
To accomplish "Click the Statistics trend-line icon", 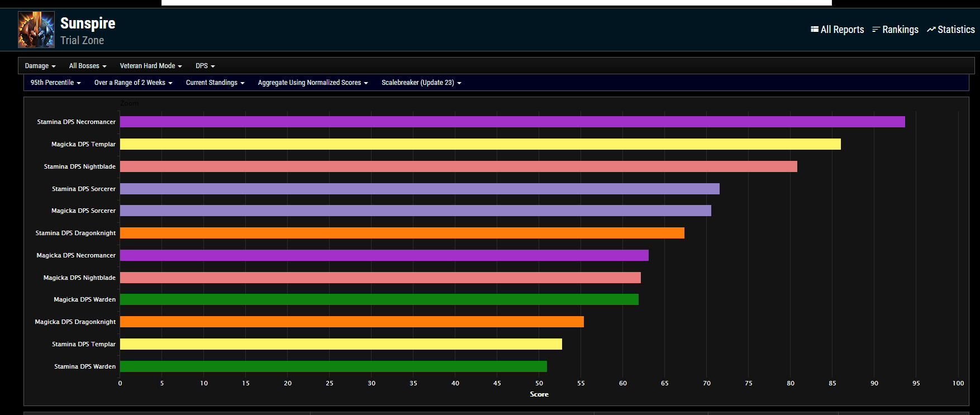I will (931, 30).
